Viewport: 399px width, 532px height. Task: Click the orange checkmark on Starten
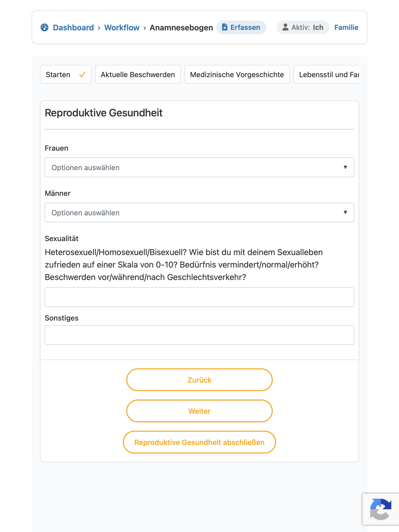[x=82, y=75]
